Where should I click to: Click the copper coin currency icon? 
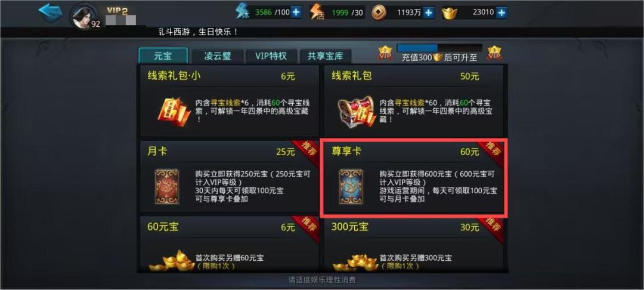pos(379,13)
